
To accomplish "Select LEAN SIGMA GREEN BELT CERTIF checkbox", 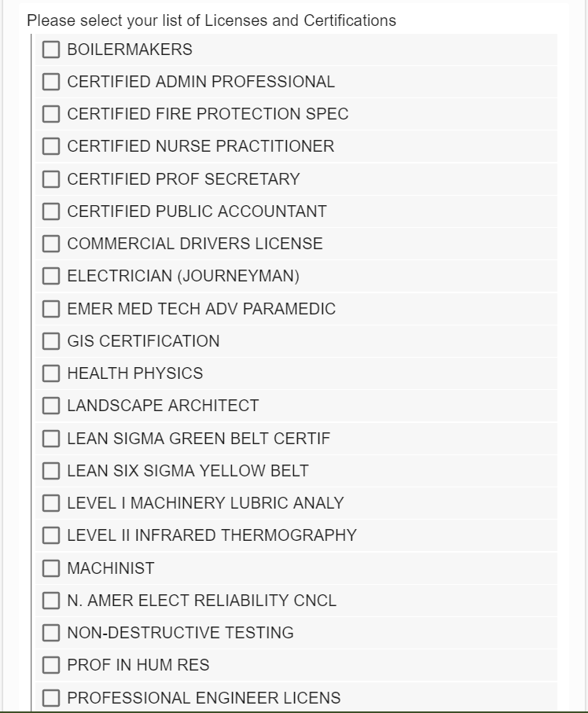I will click(x=51, y=439).
